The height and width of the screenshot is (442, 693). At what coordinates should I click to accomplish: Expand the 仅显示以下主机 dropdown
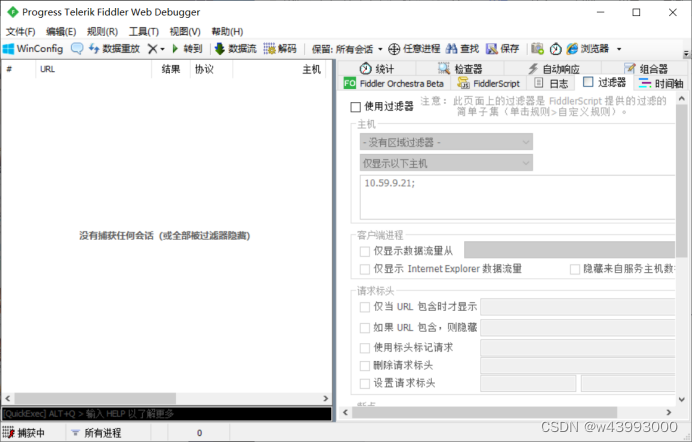446,163
